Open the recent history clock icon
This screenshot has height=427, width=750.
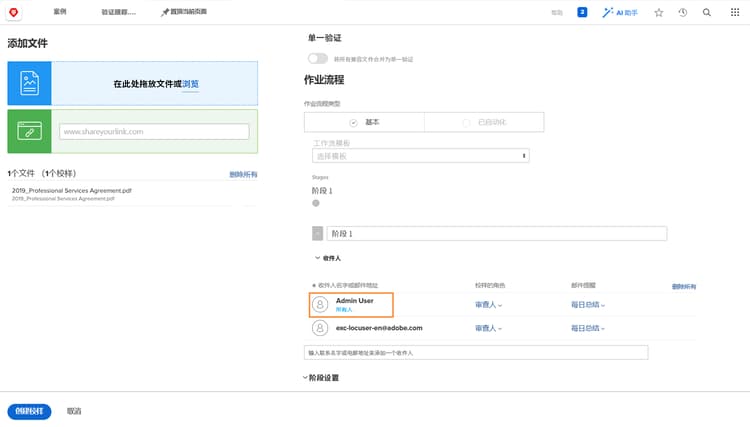(683, 12)
